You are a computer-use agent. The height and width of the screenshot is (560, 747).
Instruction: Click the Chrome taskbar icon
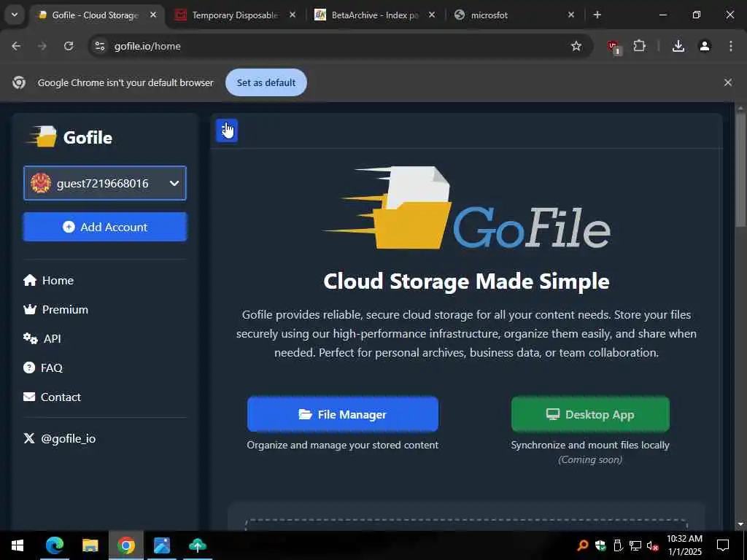pos(125,545)
